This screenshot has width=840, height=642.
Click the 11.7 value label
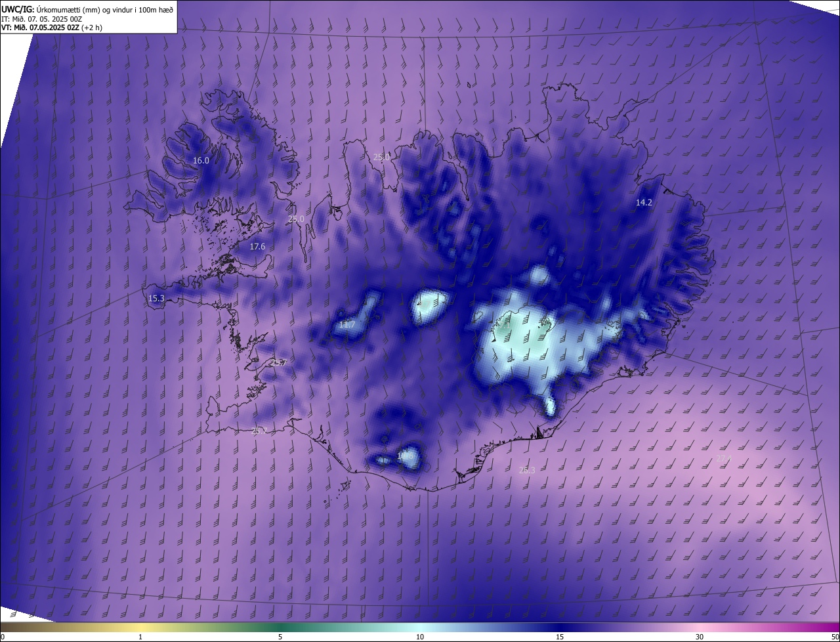[x=346, y=324]
